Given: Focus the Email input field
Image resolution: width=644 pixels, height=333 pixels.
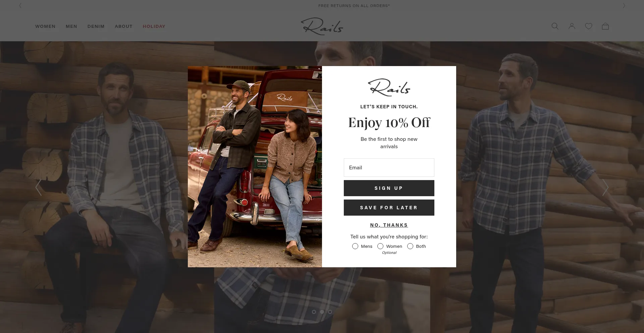Looking at the screenshot, I should point(389,167).
